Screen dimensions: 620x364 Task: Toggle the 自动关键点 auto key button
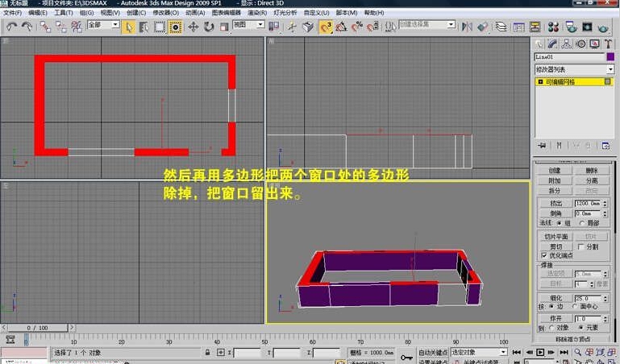[434, 352]
